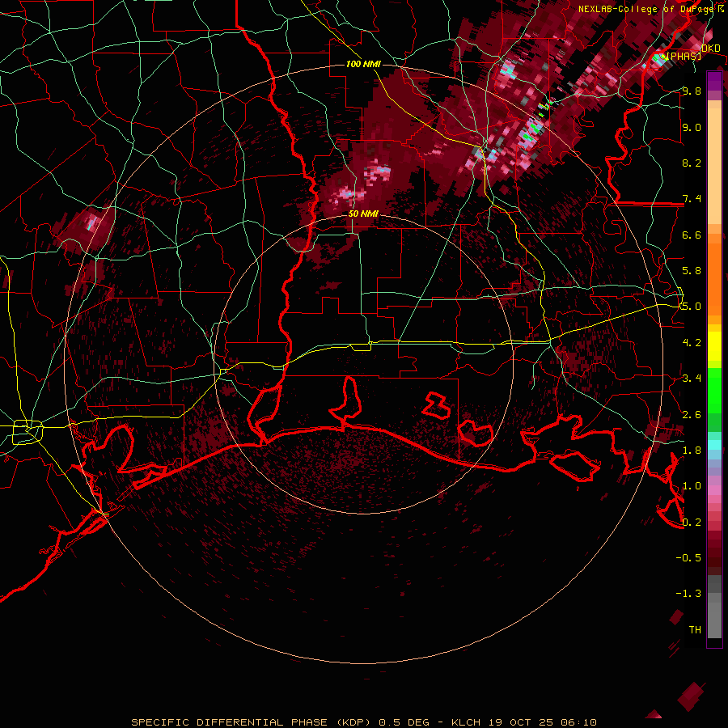This screenshot has height=728, width=728.
Task: Click the arrow logo after DuPage text
Action: coord(721,9)
